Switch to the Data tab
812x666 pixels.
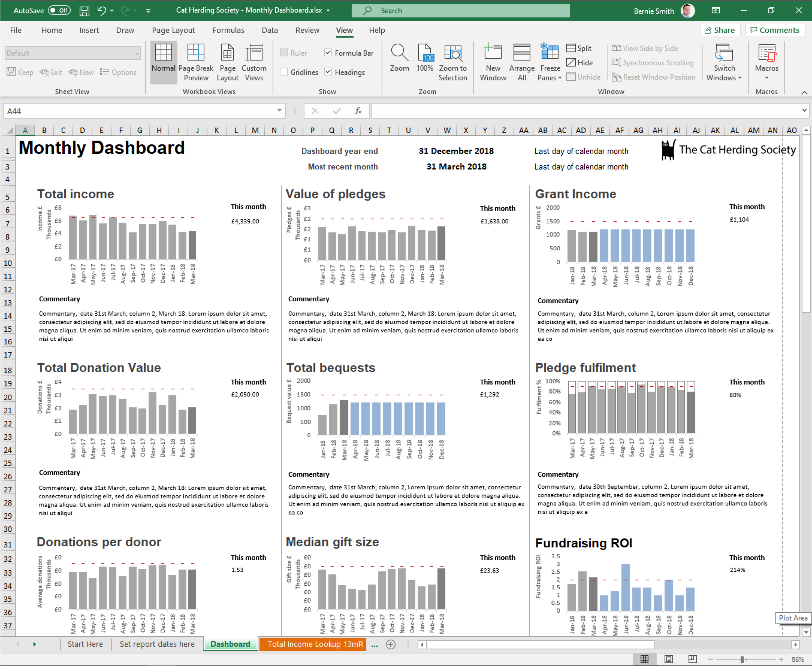[270, 30]
